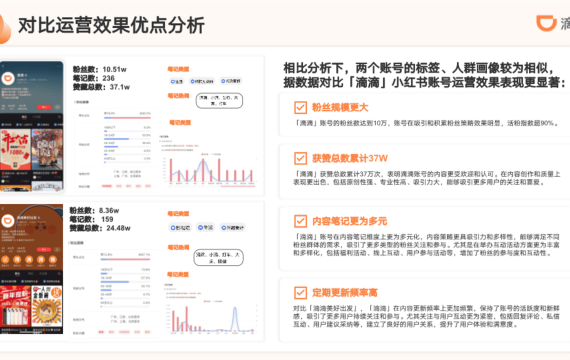
Task: Click the sunflower cartoon post in the brown profile
Action: [47, 306]
